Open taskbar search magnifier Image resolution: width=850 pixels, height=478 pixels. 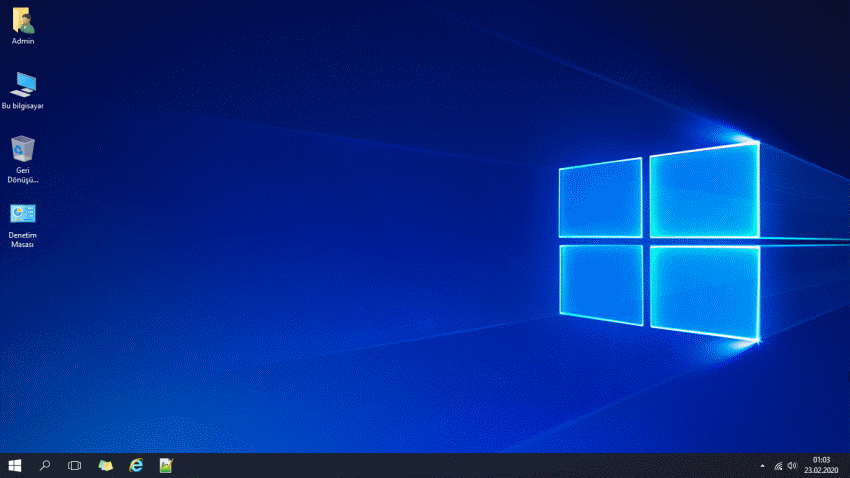tap(45, 465)
